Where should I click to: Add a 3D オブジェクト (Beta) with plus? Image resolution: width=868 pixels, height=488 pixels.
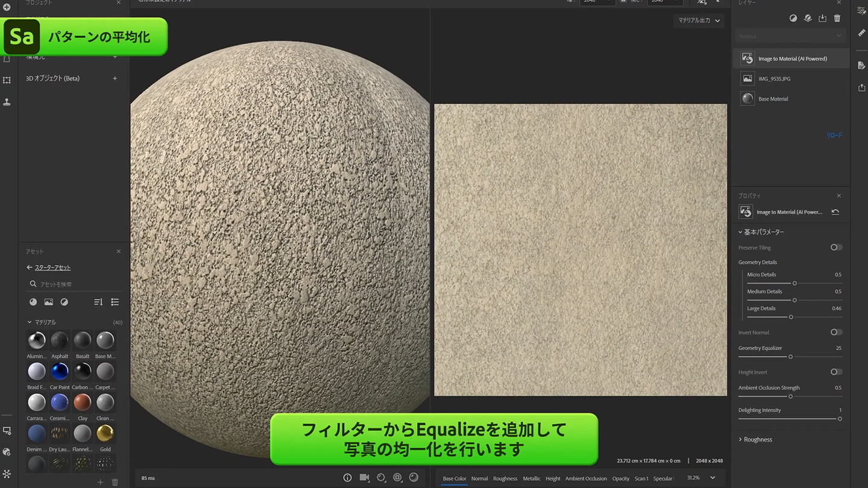point(115,78)
